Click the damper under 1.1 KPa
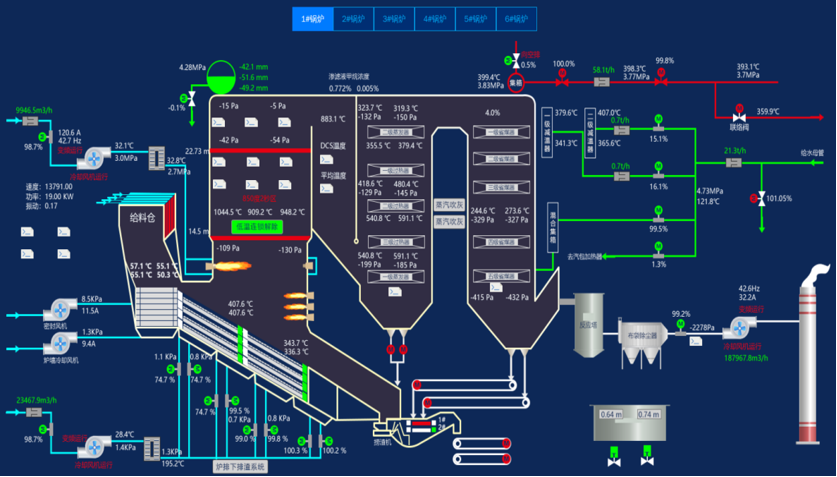This screenshot has height=477, width=837. click(179, 369)
